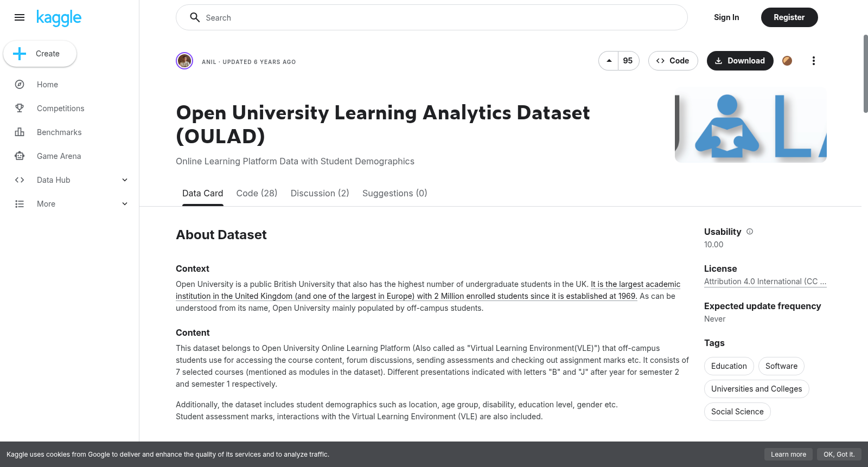Viewport: 868px width, 467px height.
Task: Click the Kaggle logo
Action: (59, 18)
